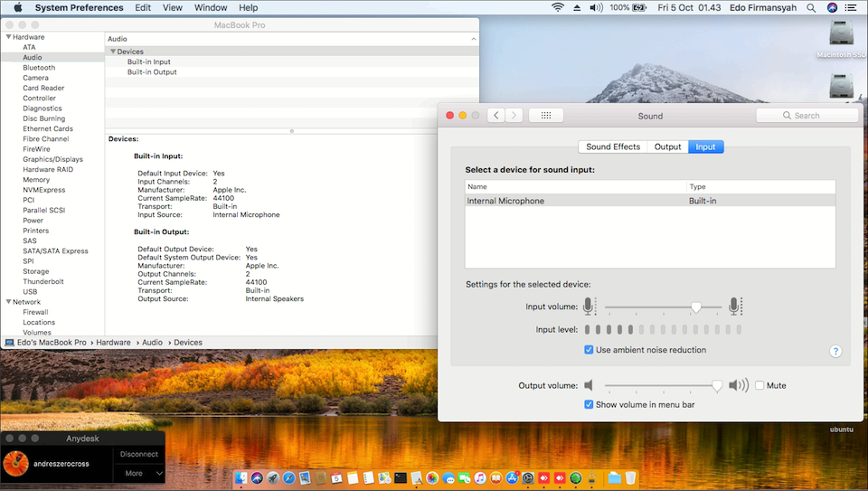This screenshot has width=868, height=491.
Task: Activate Siri from the menu bar
Action: 832,8
